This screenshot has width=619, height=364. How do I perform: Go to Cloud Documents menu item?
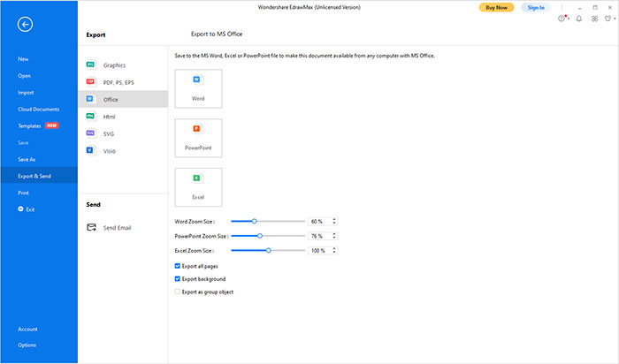click(x=37, y=109)
